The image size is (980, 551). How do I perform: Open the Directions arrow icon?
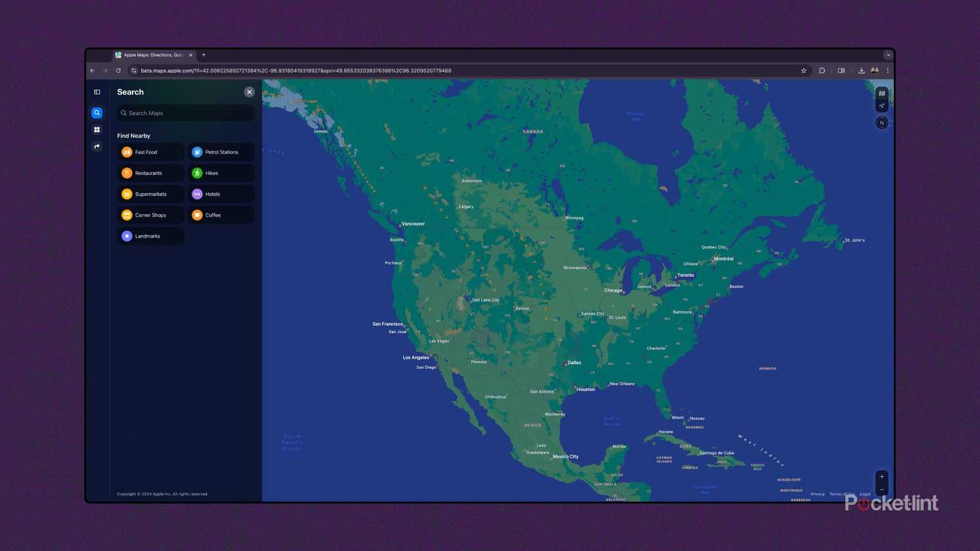coord(97,146)
